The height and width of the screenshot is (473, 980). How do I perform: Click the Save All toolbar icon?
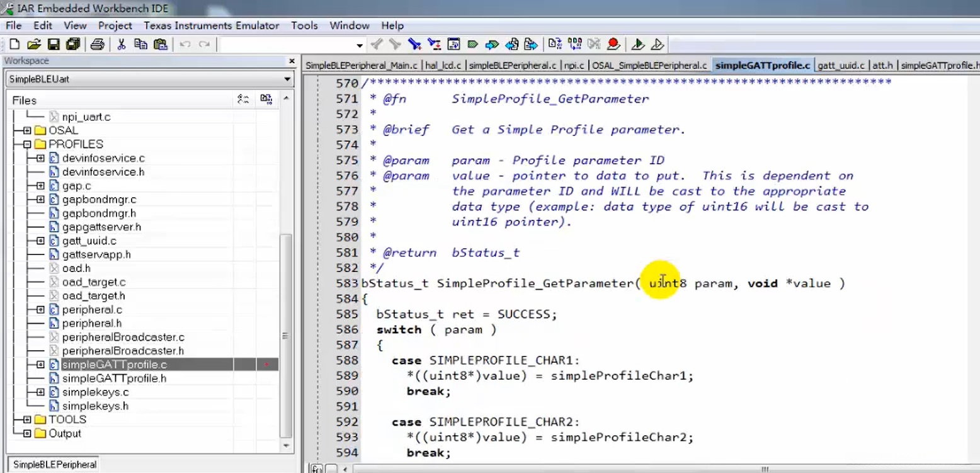point(73,44)
